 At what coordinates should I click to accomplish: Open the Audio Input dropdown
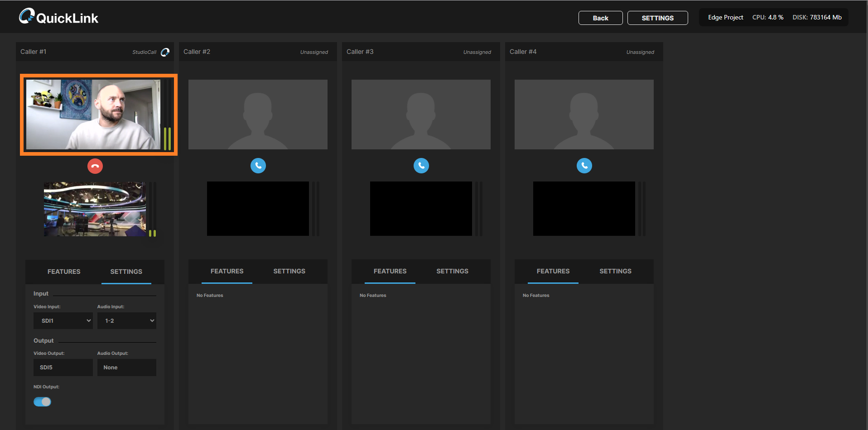(126, 320)
